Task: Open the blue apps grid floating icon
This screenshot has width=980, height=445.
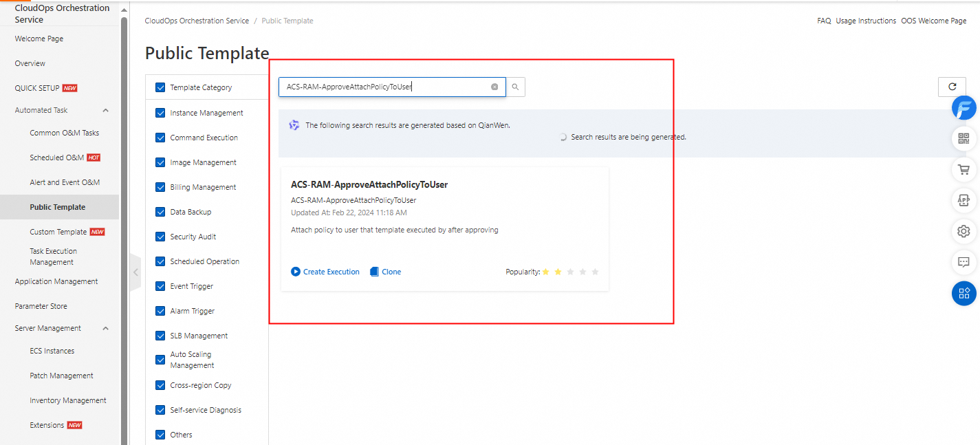Action: point(963,293)
